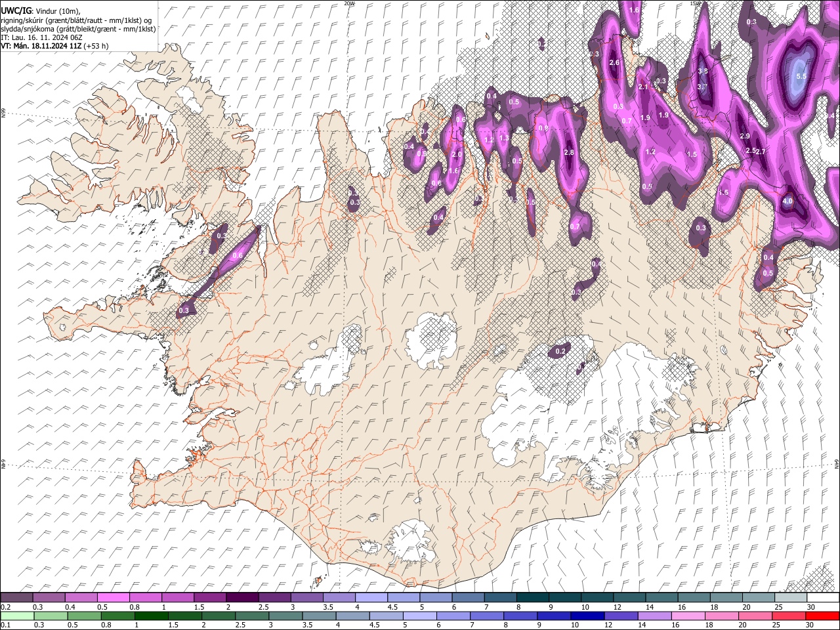Click the '2.8' precipitation value on the map
Image resolution: width=840 pixels, height=630 pixels.
pyautogui.click(x=570, y=152)
